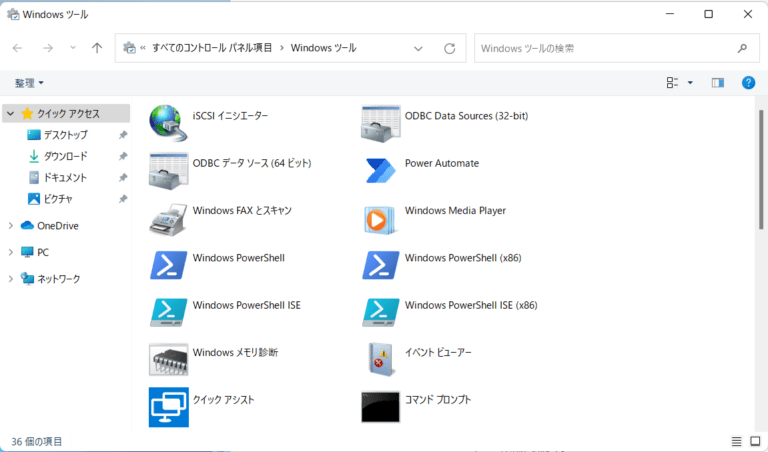768x452 pixels.
Task: Select the コマンド プロンプト icon
Action: click(381, 406)
